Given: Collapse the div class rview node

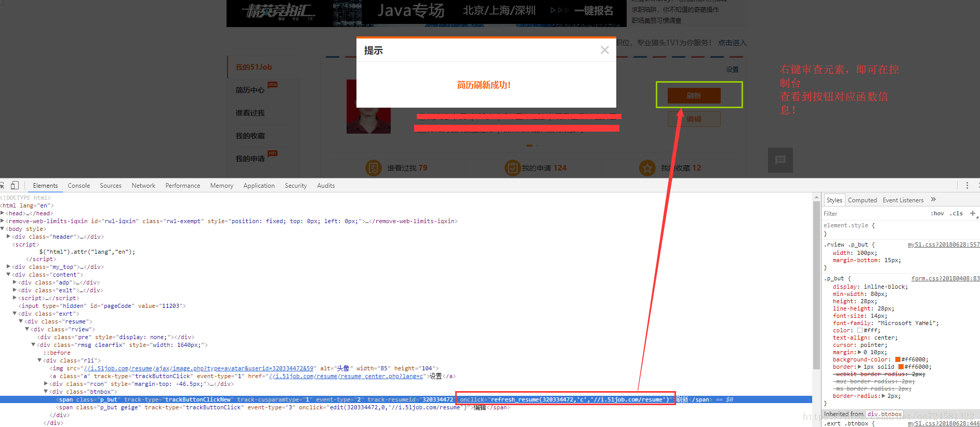Looking at the screenshot, I should pyautogui.click(x=28, y=329).
